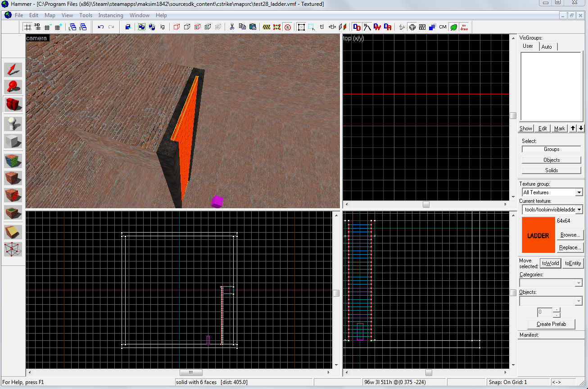Image resolution: width=588 pixels, height=389 pixels.
Task: Select the Apply Overlays tool
Action: coord(13,212)
